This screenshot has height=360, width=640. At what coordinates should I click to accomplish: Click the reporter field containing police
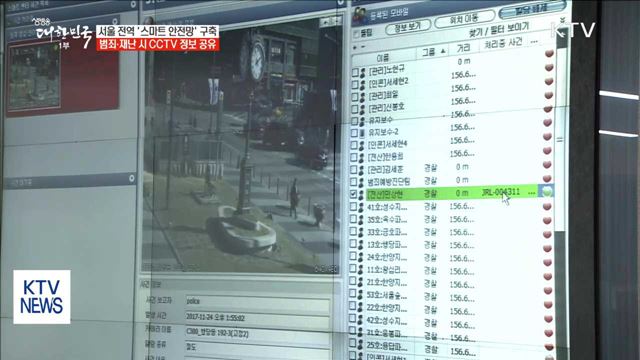click(257, 302)
